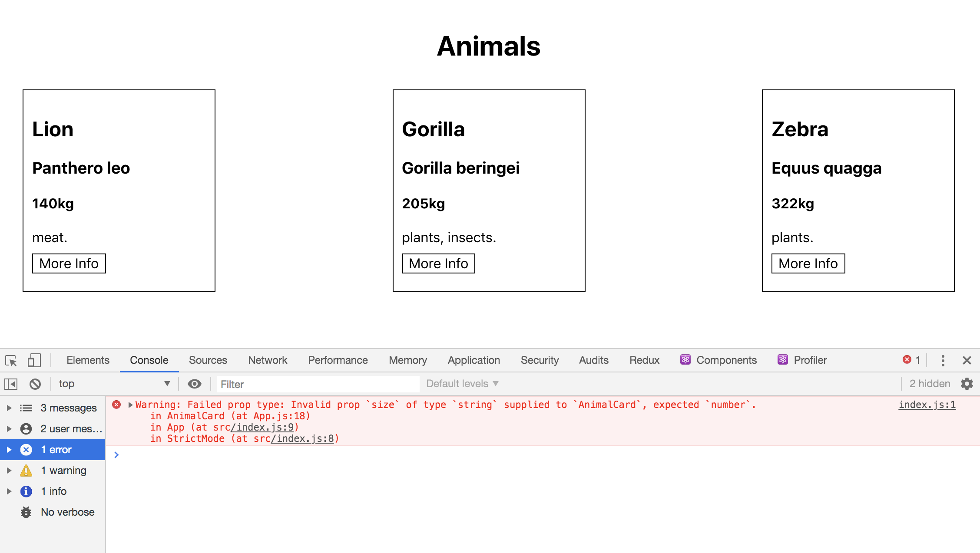
Task: Click the top frame selector dropdown
Action: point(112,383)
